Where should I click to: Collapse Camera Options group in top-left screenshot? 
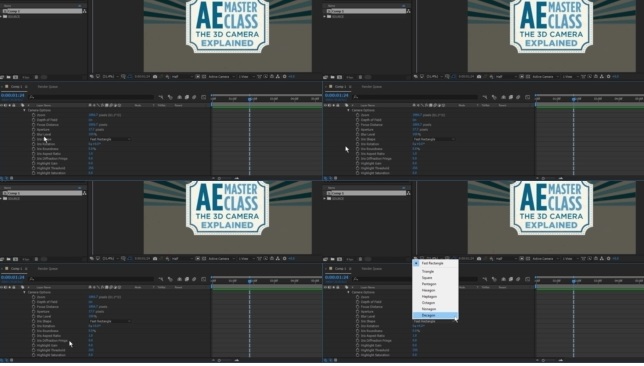pos(24,110)
